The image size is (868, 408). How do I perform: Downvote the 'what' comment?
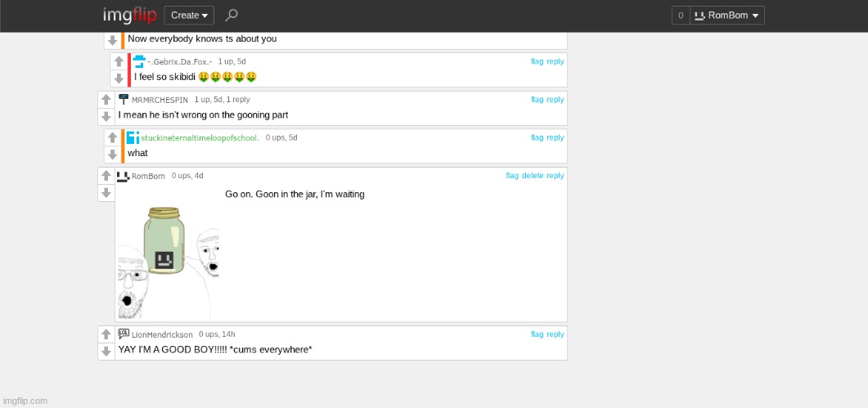112,155
